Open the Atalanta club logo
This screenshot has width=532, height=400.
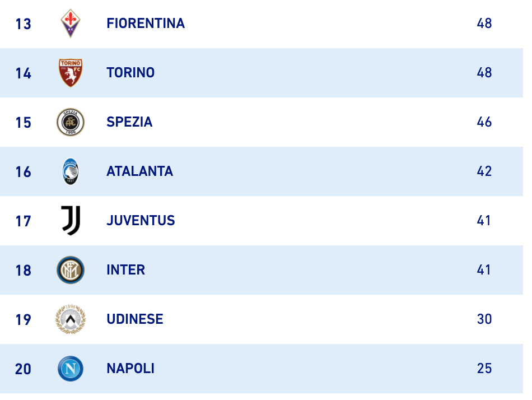(x=71, y=171)
